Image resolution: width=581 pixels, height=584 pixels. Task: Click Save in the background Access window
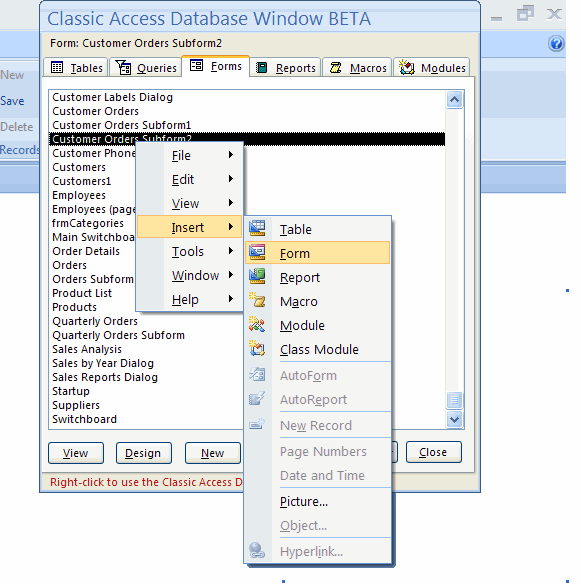(12, 101)
